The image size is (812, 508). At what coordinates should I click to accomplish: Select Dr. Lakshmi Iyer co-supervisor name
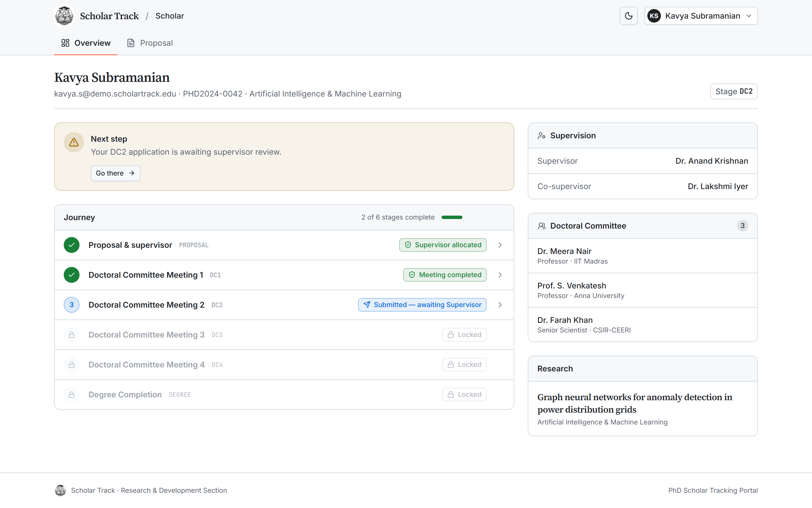coord(718,186)
